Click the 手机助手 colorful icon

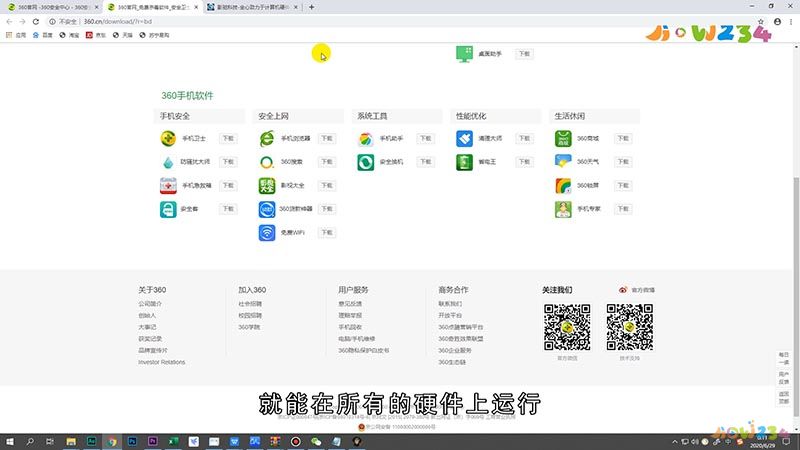click(365, 138)
